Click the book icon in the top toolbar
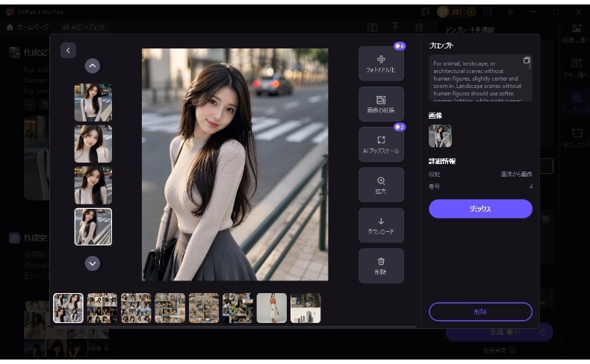Viewport: 590px width, 364px height. pyautogui.click(x=372, y=27)
